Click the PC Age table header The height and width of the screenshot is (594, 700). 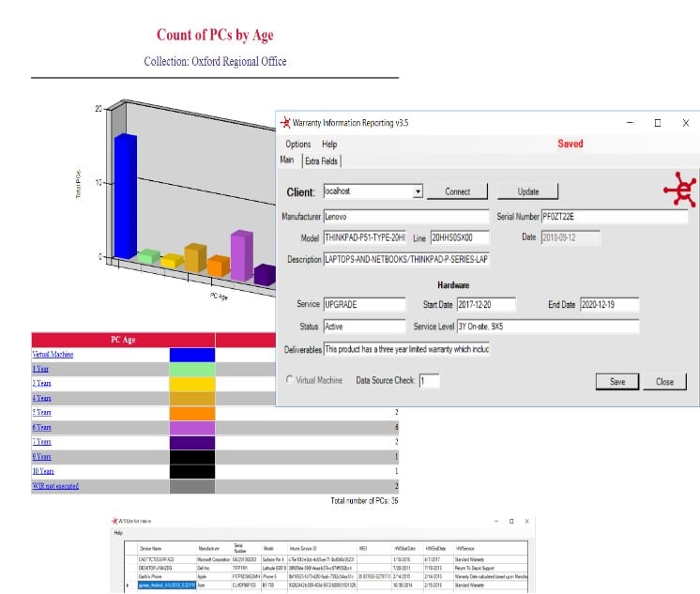click(x=123, y=340)
